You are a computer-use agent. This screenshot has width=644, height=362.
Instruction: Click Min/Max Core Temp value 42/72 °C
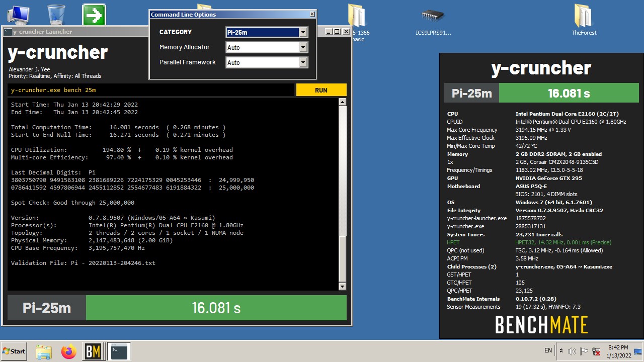pos(526,146)
